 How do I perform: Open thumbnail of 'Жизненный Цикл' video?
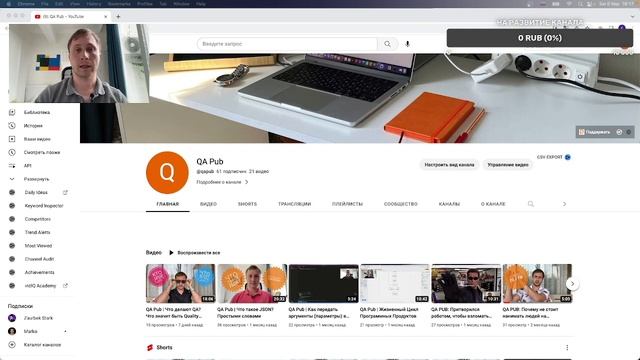pos(394,283)
